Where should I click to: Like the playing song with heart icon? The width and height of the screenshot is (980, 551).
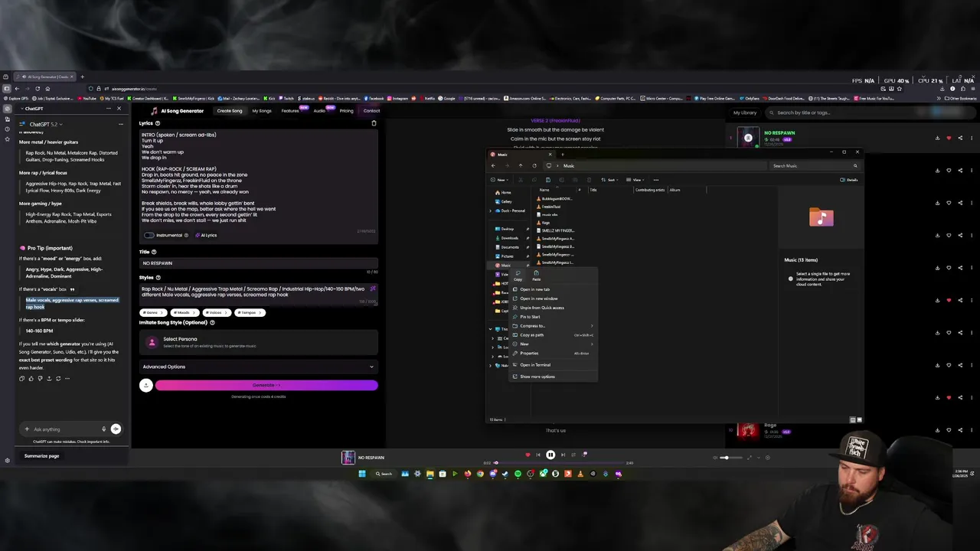point(527,455)
